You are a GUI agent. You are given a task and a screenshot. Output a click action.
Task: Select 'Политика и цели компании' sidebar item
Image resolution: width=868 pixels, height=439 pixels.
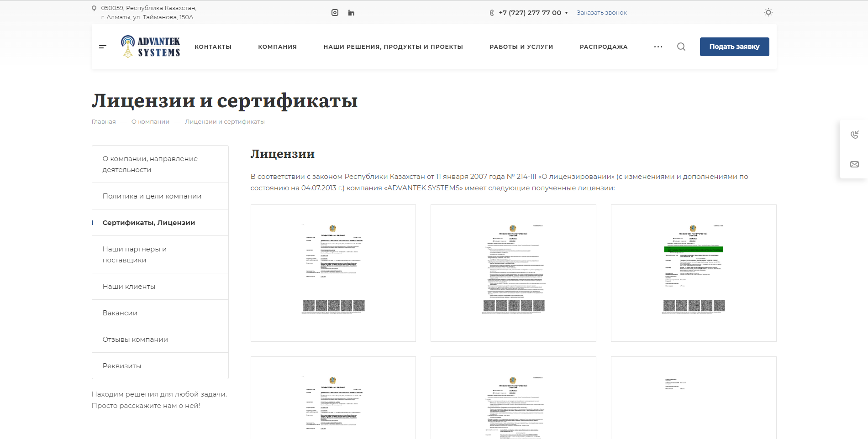tap(160, 196)
